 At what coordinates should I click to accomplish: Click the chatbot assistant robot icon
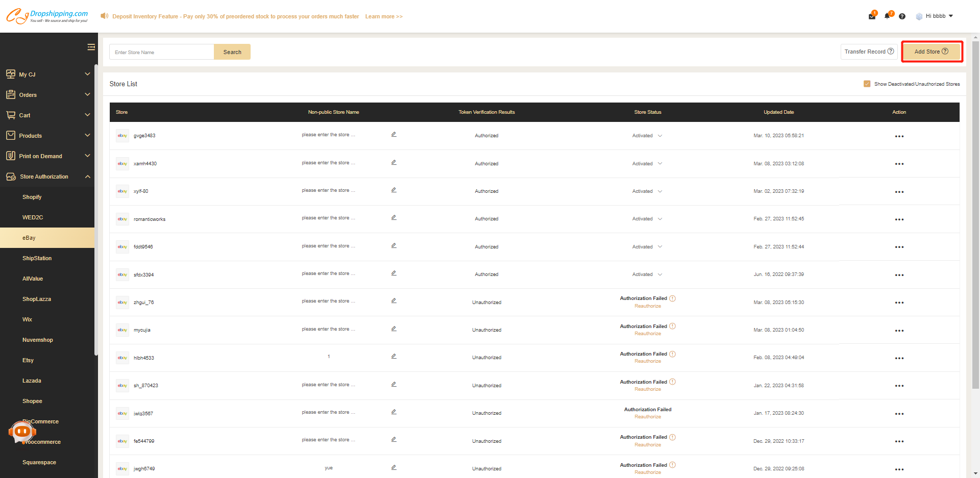tap(22, 432)
